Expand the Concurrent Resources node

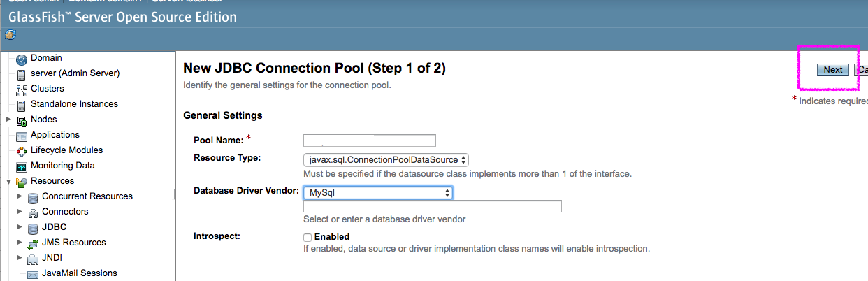coord(20,196)
